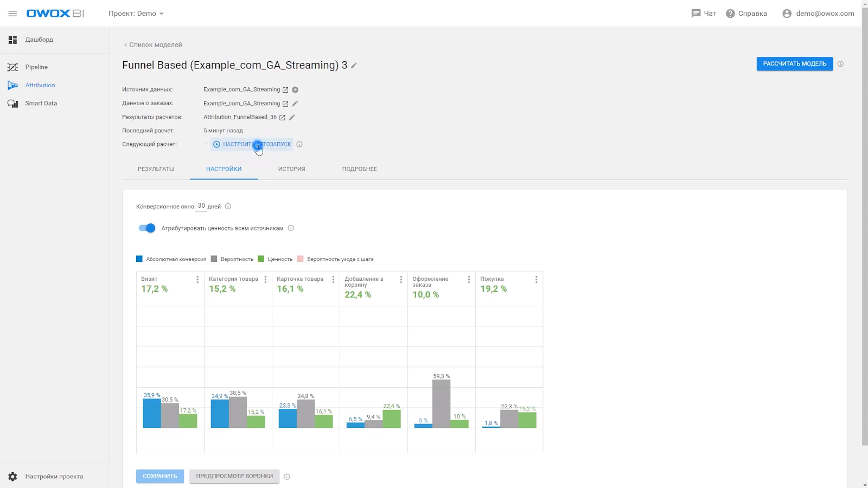
Task: Click the conversion window days input field
Action: (x=201, y=206)
